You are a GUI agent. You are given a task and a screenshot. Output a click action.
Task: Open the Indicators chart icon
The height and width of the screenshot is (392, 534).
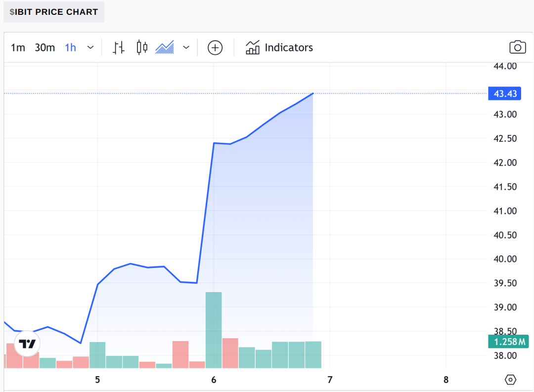click(x=252, y=47)
